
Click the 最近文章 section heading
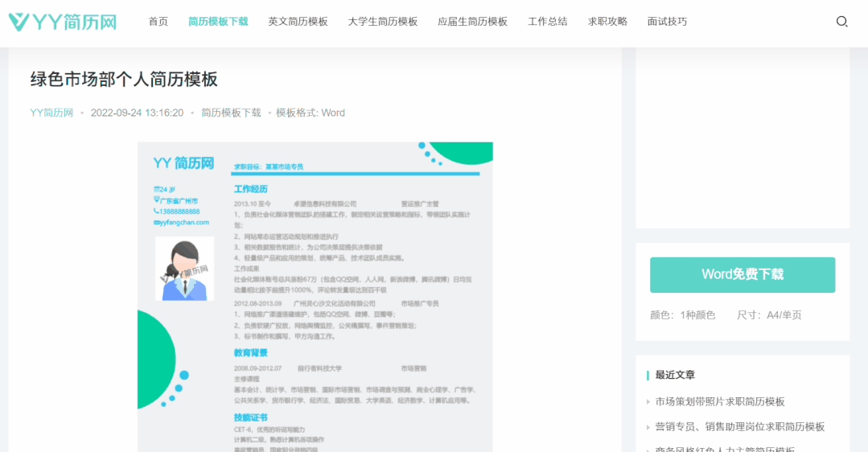675,375
